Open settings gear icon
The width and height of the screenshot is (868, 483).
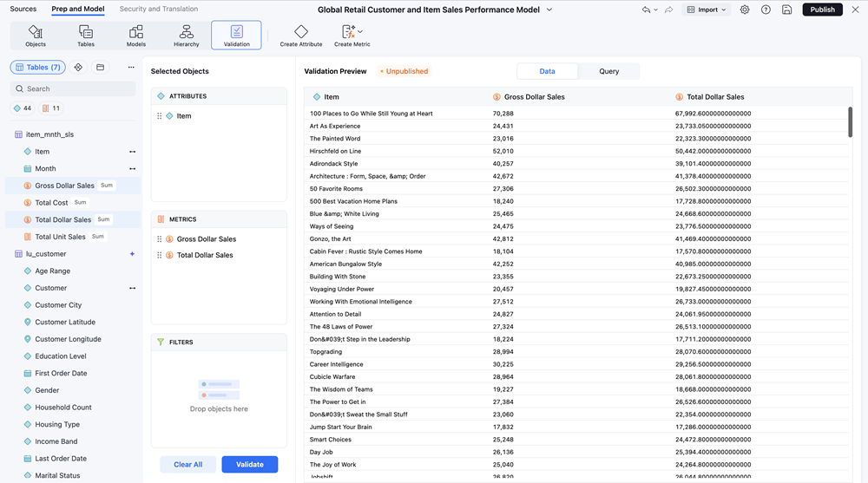pyautogui.click(x=745, y=10)
